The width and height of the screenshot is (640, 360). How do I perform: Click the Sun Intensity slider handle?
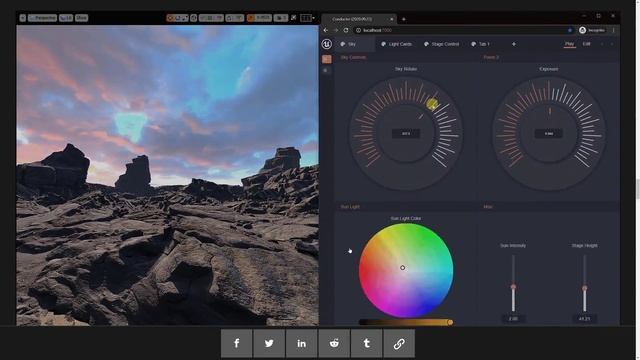[x=513, y=287]
